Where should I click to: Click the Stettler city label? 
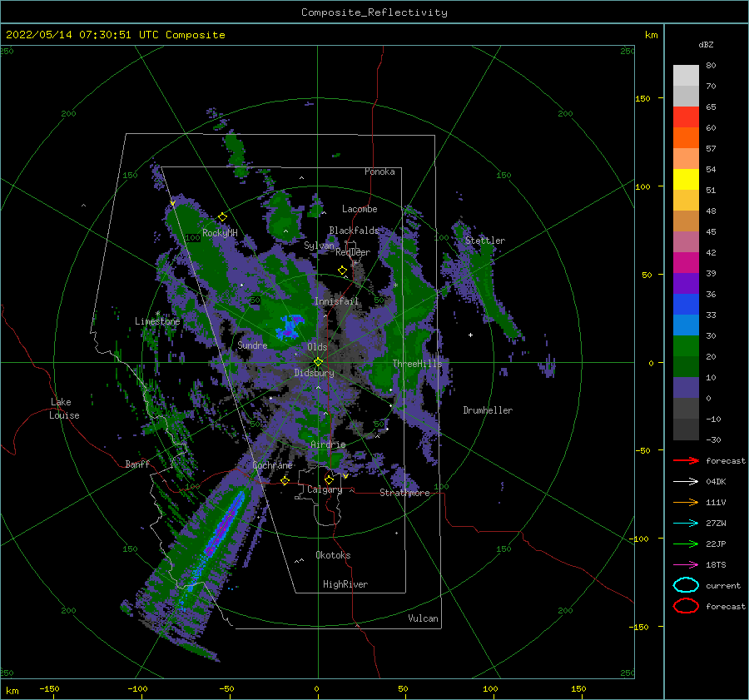tap(485, 241)
